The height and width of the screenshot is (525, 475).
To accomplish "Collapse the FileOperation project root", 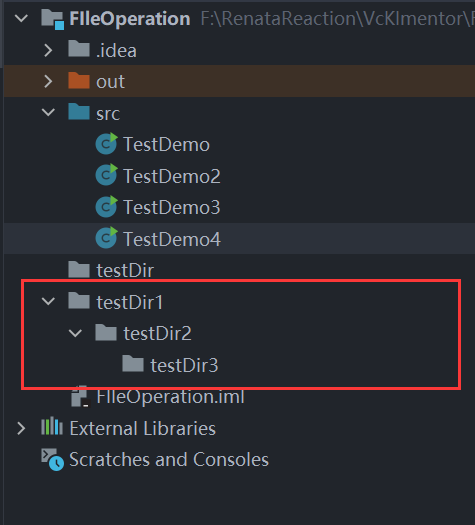I will 21,18.
